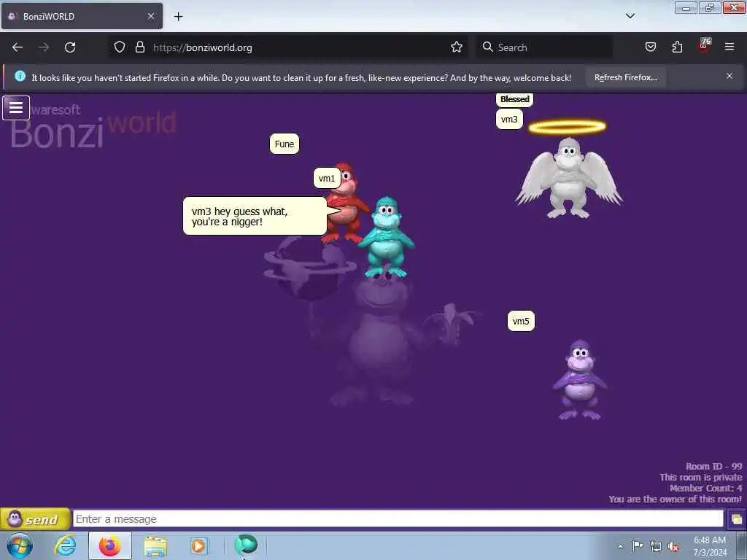The image size is (747, 560).
Task: Click the Member Count: 4 text
Action: pyautogui.click(x=705, y=488)
